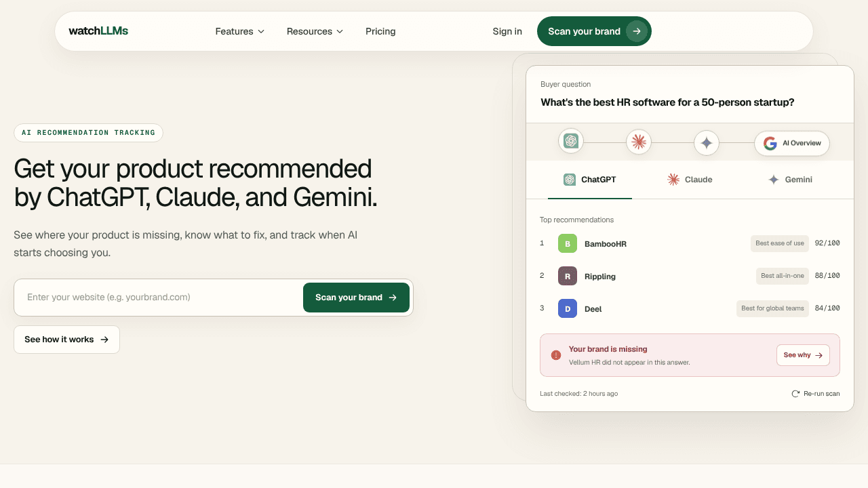This screenshot has height=488, width=868.
Task: Click the Rippling logo icon
Action: click(568, 276)
